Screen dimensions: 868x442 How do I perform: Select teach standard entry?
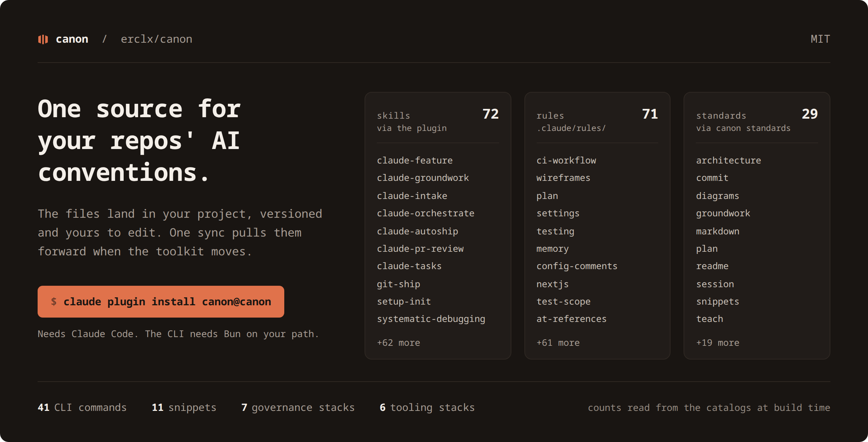710,319
